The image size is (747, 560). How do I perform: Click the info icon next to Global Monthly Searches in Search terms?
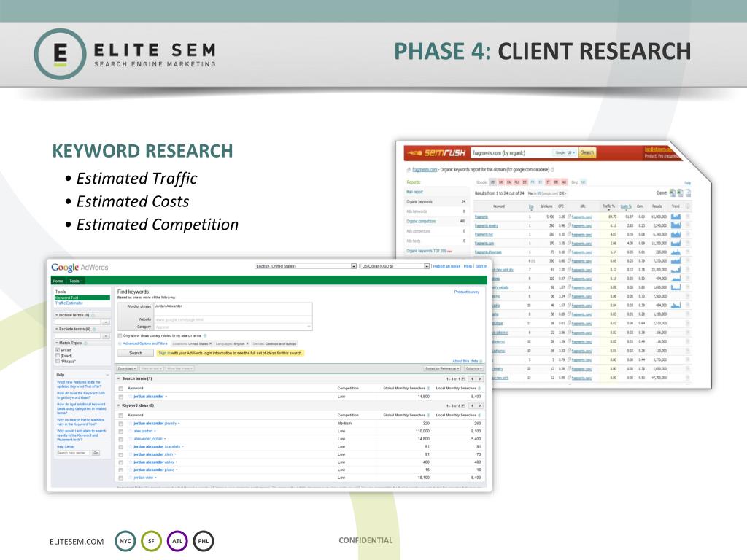(x=429, y=389)
